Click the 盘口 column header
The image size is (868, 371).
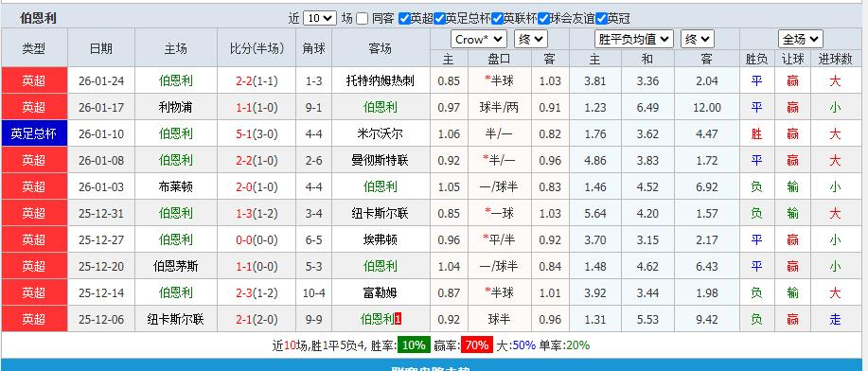[x=499, y=59]
